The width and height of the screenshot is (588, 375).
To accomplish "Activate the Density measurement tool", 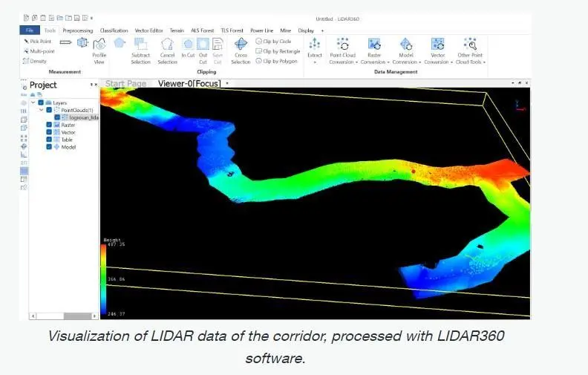I will click(35, 61).
